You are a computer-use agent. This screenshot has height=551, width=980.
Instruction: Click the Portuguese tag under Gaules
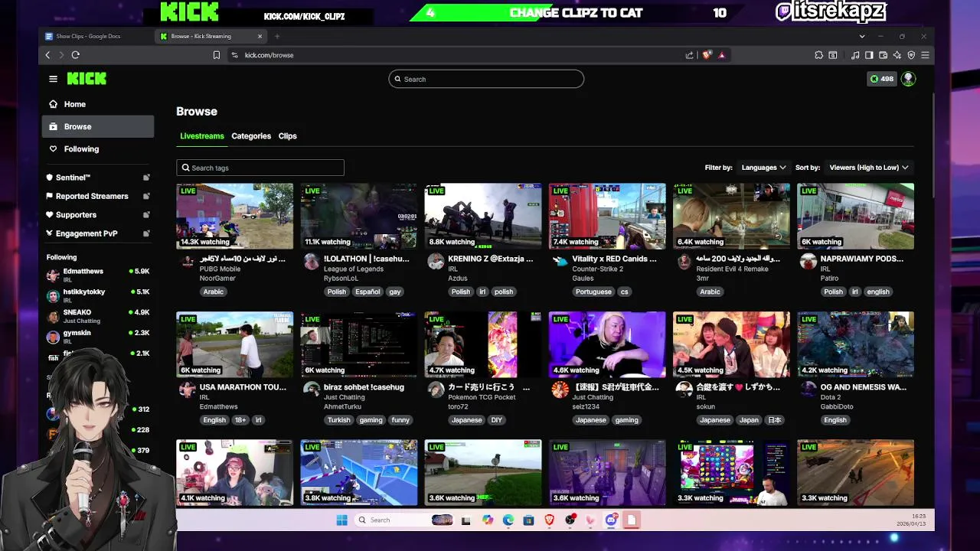593,292
